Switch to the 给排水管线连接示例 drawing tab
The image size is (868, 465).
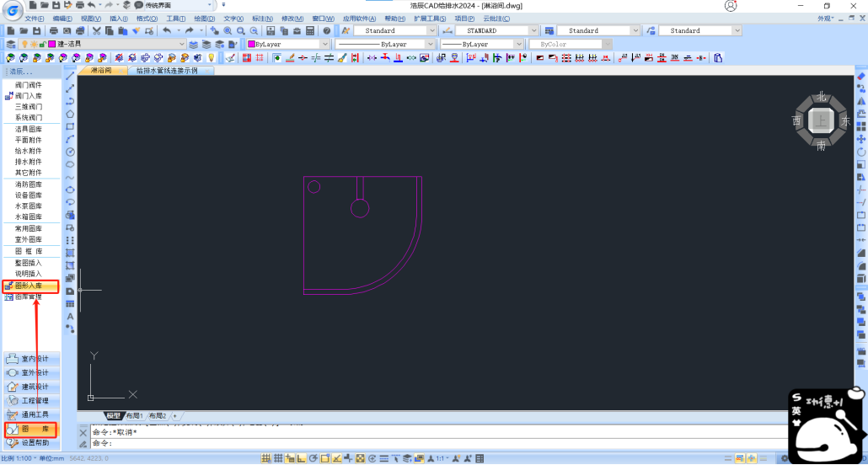(167, 71)
